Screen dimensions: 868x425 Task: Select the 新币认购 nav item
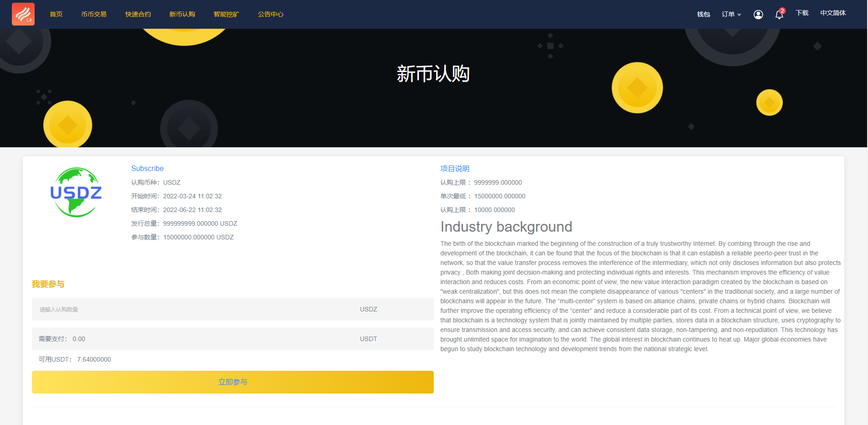point(182,14)
